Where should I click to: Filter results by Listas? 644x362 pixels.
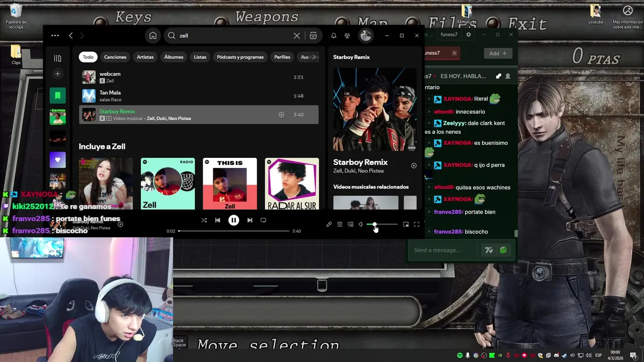200,57
